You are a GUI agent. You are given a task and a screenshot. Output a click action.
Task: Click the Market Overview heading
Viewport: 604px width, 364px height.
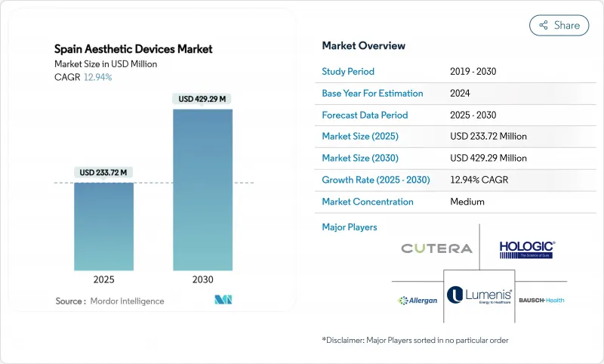(x=363, y=46)
